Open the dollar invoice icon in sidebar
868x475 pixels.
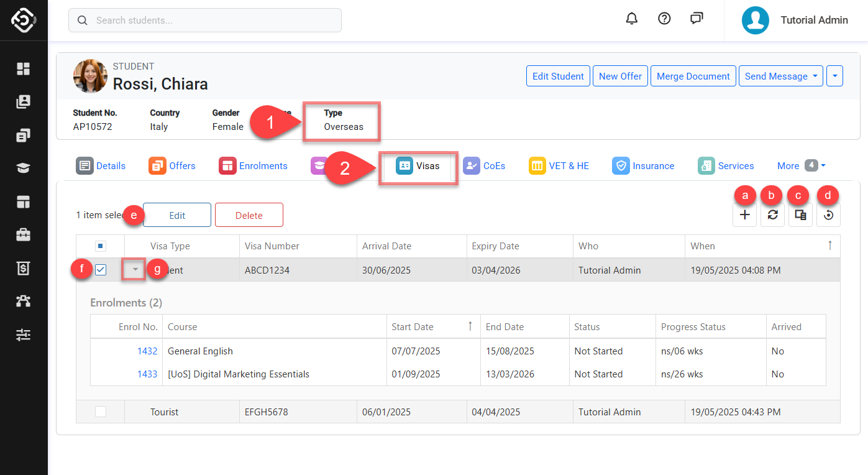click(x=24, y=269)
